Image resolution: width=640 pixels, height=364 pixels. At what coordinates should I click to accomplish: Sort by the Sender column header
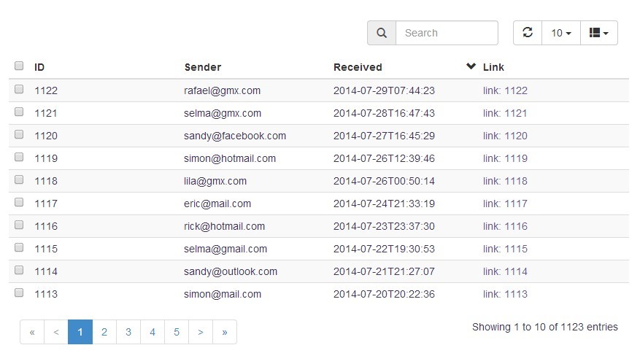[203, 67]
